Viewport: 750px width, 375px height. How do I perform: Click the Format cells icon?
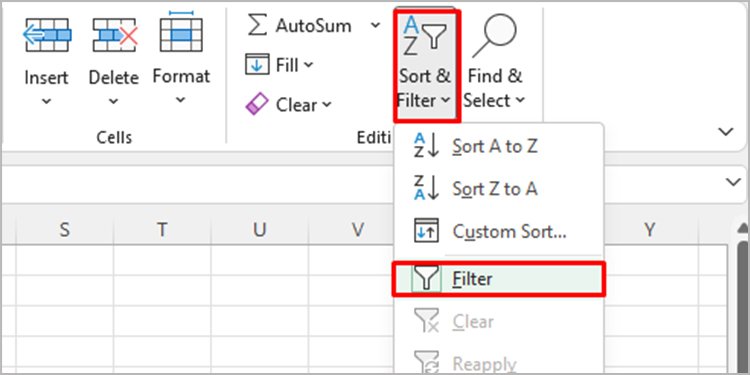(181, 32)
